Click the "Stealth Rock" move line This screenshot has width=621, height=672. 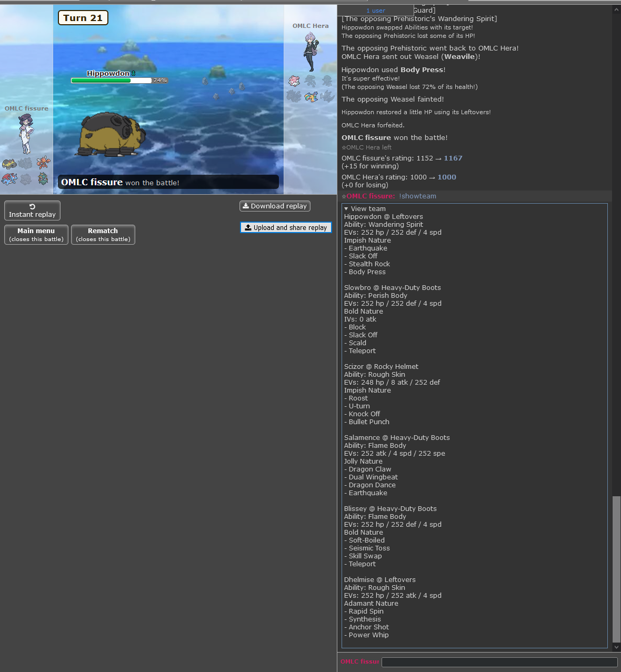(367, 264)
